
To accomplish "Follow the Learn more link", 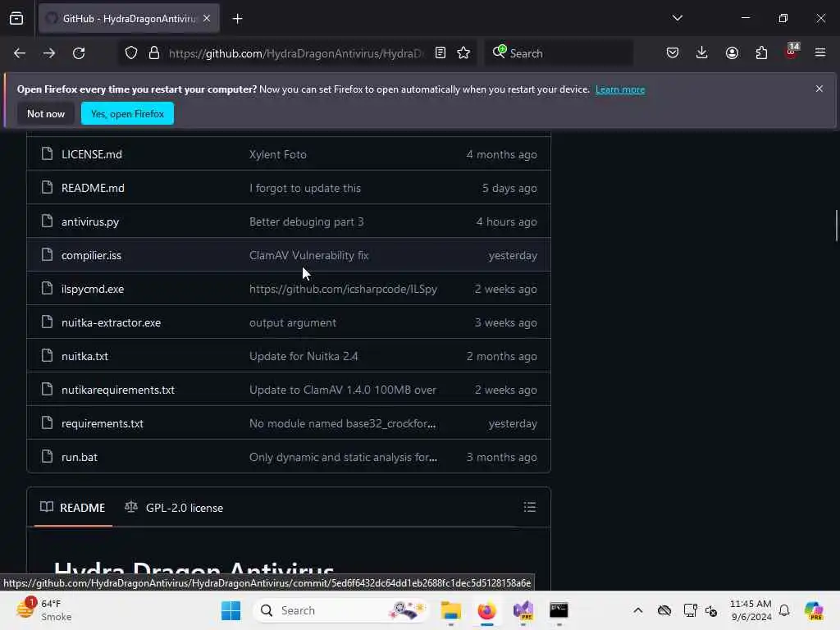I will tap(620, 89).
